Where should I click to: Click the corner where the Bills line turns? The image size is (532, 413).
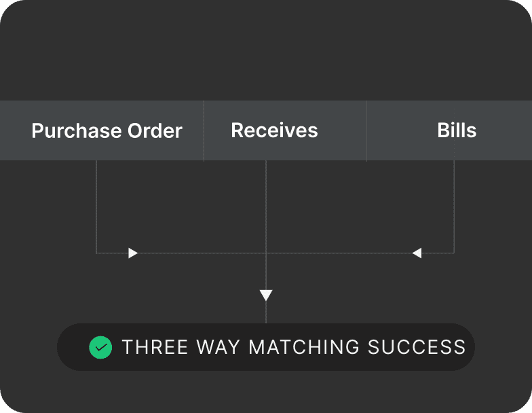[454, 253]
